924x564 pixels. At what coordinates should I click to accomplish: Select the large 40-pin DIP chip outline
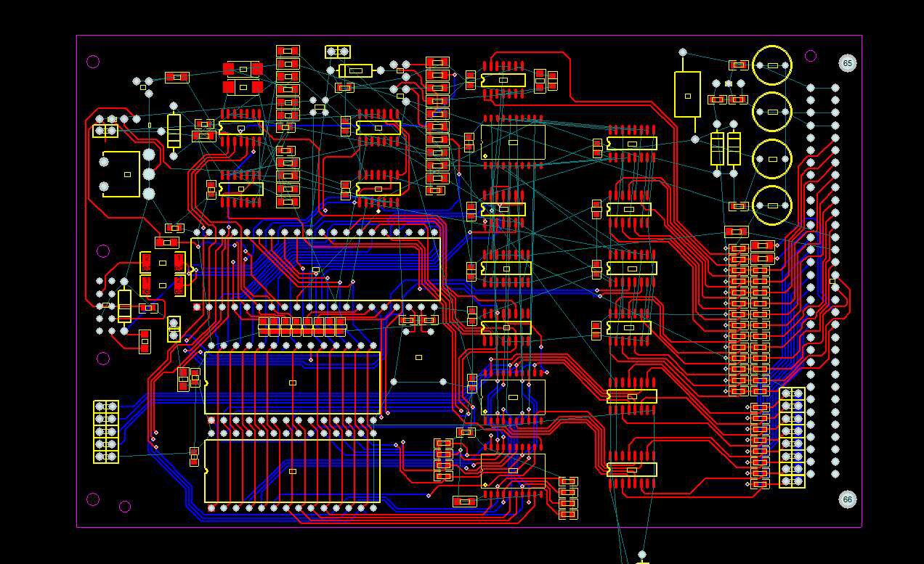(315, 269)
